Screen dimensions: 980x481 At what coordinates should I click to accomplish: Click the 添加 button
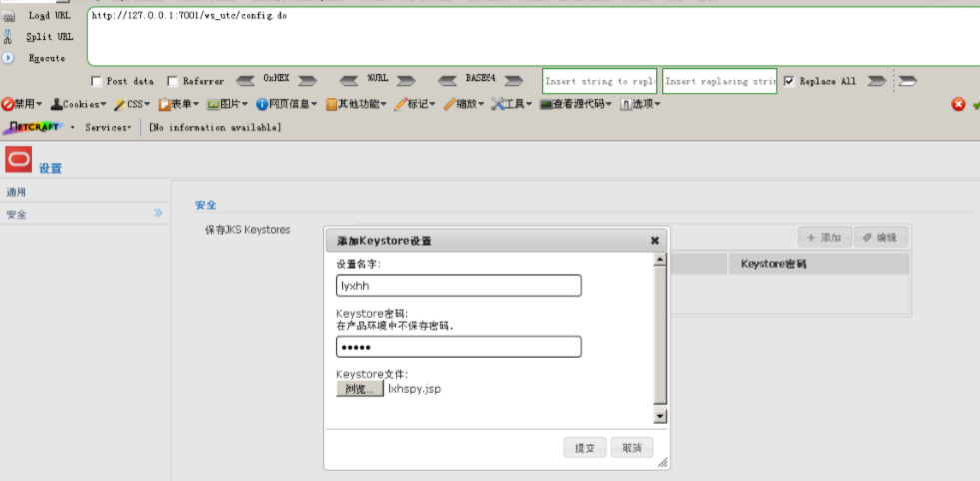click(825, 238)
